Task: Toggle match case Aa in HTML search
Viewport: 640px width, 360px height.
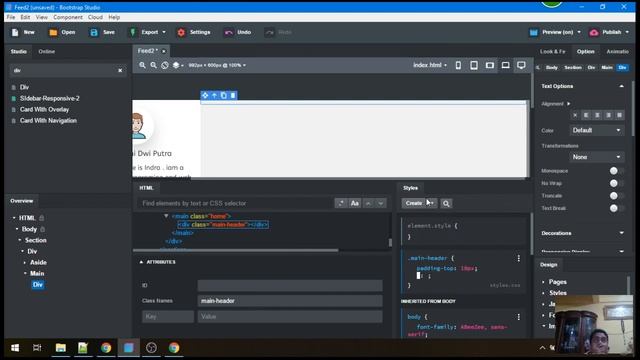Action: 355,203
